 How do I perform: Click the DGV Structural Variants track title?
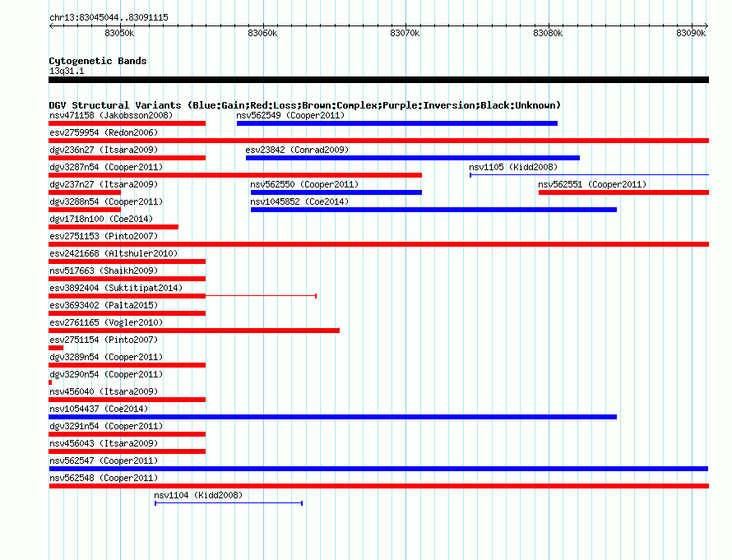pos(305,105)
